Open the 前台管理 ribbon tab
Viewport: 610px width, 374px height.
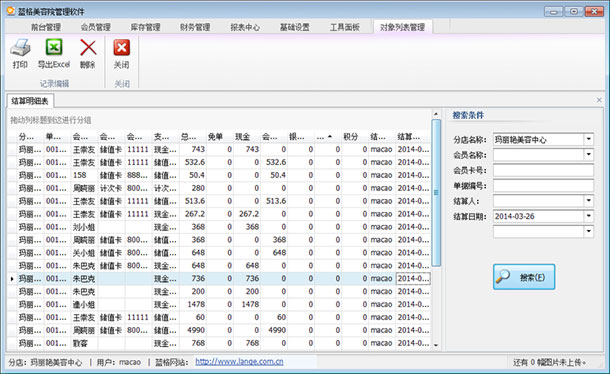point(46,27)
